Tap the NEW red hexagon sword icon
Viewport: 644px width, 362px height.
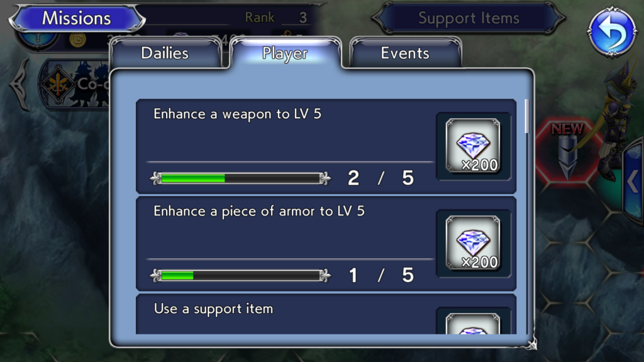[x=567, y=151]
